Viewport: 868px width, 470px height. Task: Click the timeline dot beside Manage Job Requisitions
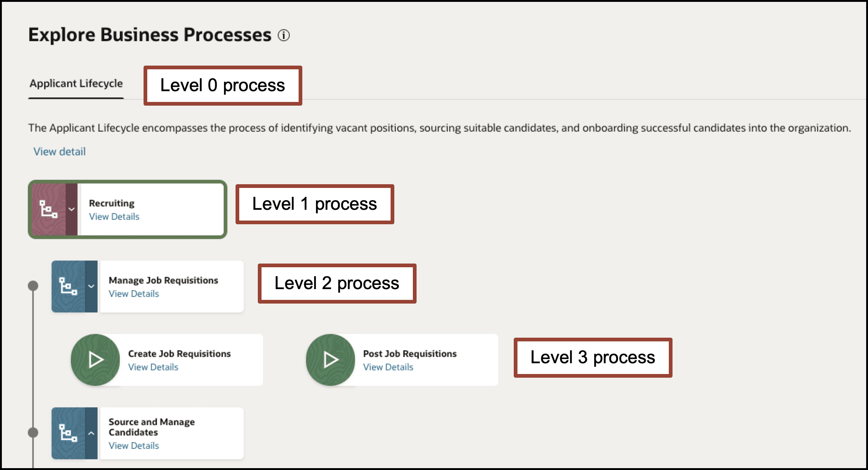point(33,285)
